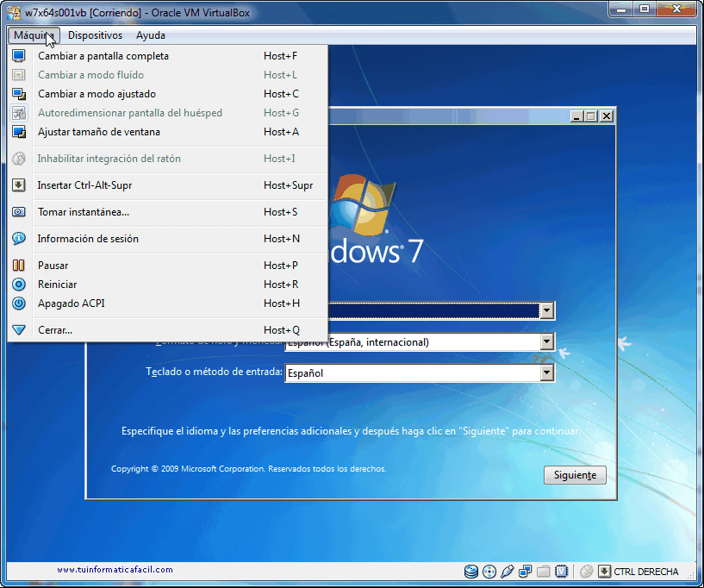The width and height of the screenshot is (704, 588).
Task: Choose Insertar Ctrl-Alt-Supr menu entry
Action: [167, 185]
